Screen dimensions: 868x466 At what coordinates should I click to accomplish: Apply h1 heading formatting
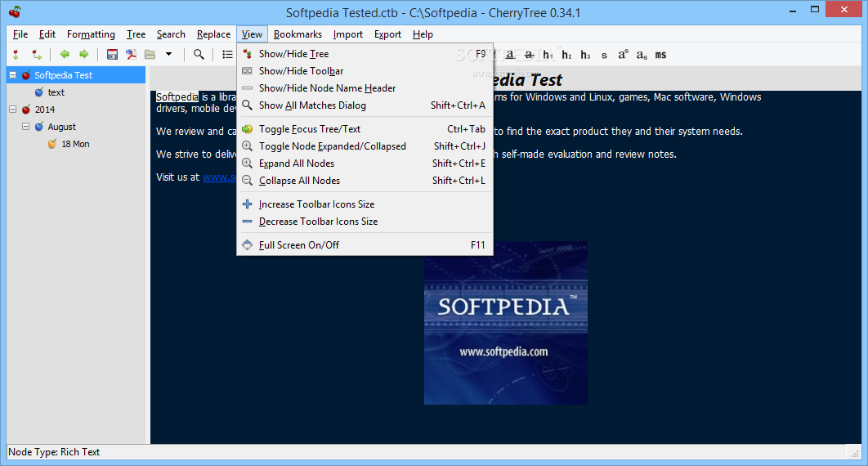(548, 55)
